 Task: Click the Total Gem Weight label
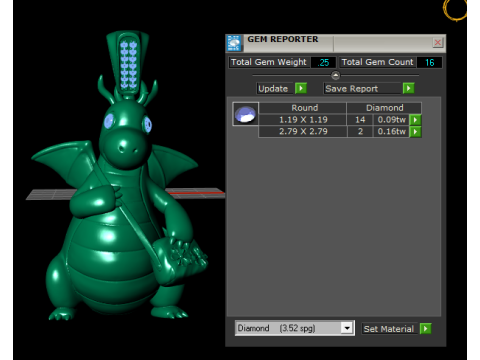269,62
